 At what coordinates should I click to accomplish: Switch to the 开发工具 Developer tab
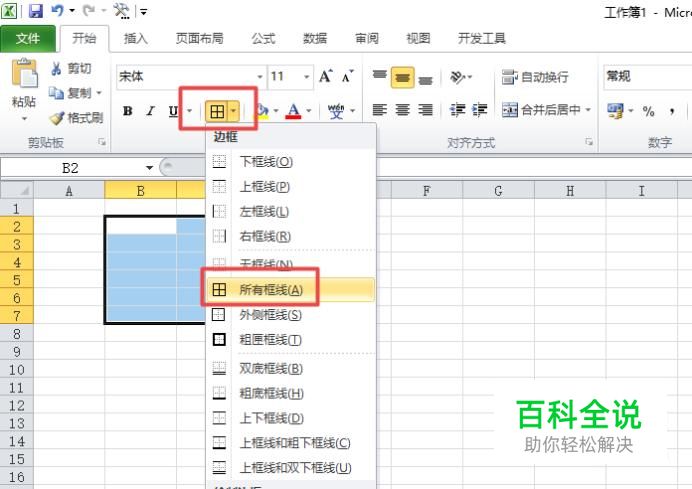click(x=481, y=39)
